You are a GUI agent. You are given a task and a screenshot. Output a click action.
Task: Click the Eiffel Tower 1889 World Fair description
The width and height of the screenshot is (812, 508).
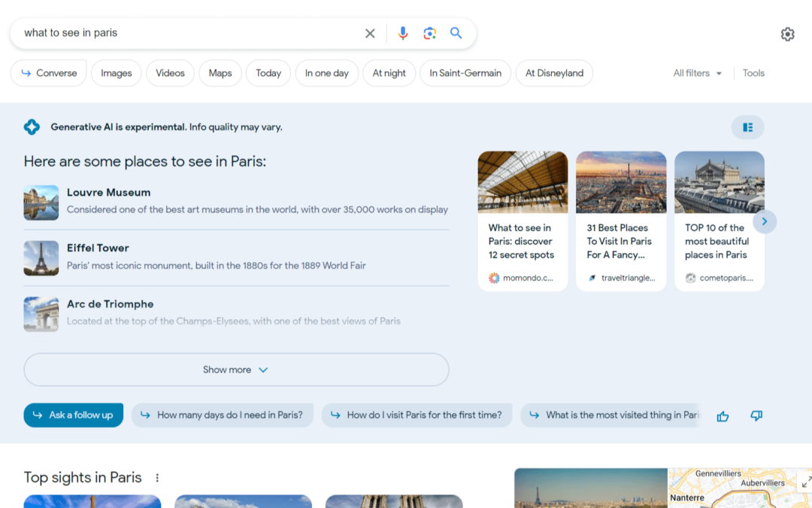[x=217, y=266]
